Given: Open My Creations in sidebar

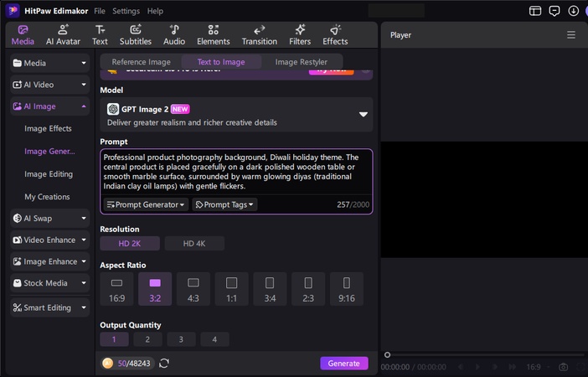Looking at the screenshot, I should pyautogui.click(x=47, y=197).
